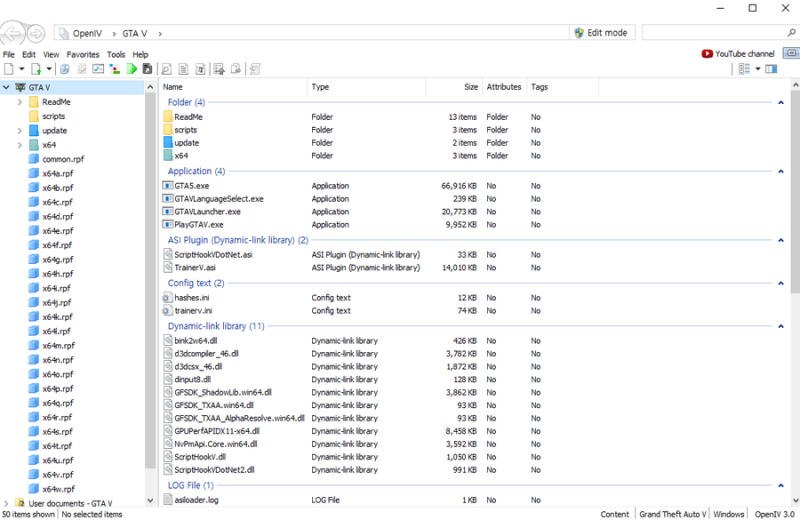Click the GTA V breadcrumb in address bar
The image size is (800, 520).
(x=136, y=33)
